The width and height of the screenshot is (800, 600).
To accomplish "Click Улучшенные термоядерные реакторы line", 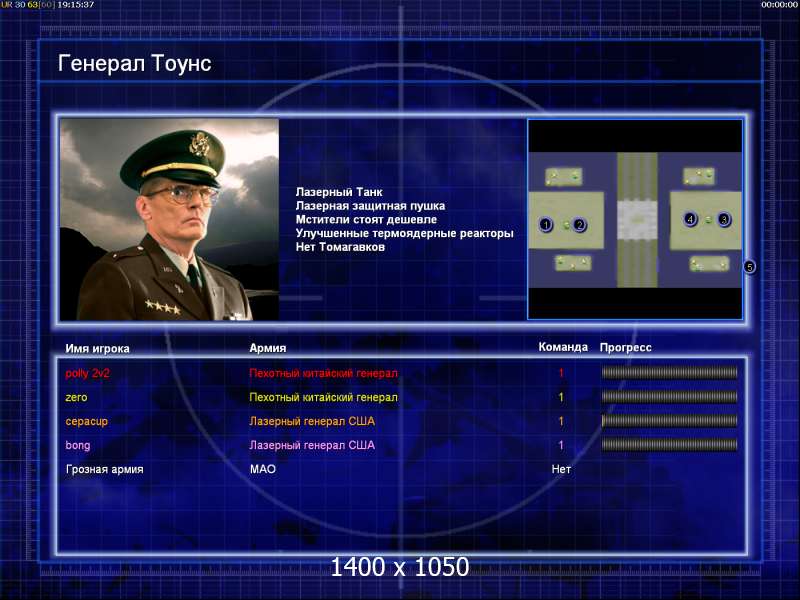I will pyautogui.click(x=404, y=233).
